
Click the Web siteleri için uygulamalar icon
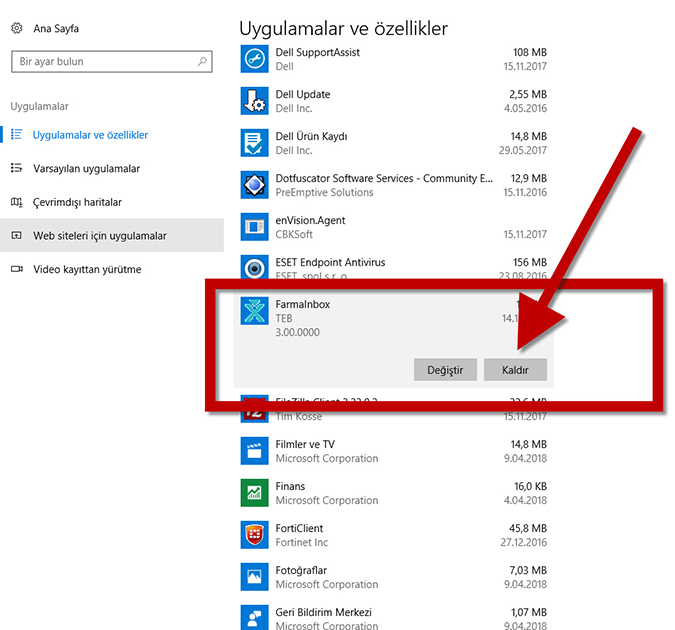tap(16, 235)
